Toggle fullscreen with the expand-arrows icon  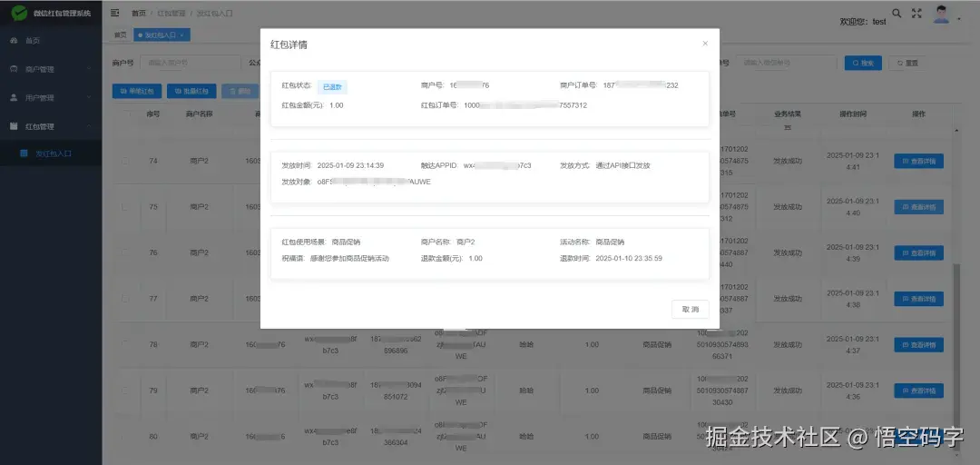coord(916,13)
